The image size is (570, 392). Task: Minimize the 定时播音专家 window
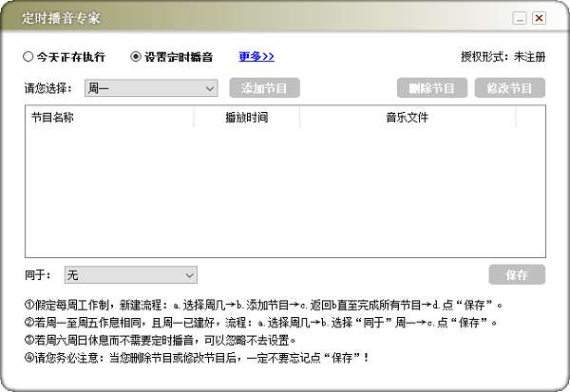(x=520, y=18)
